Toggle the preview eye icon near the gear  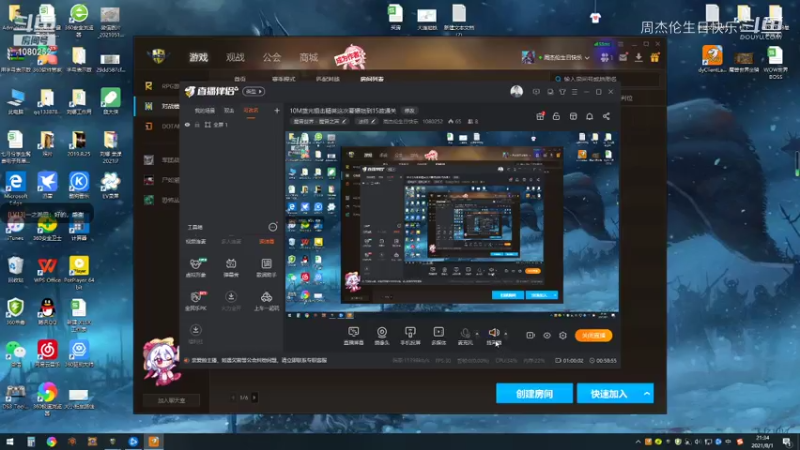[546, 335]
